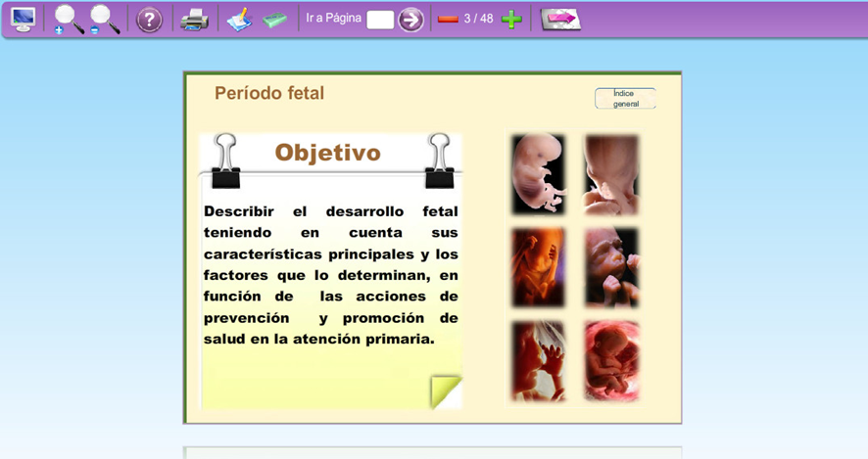Click the fetus back view thumbnail

click(611, 174)
